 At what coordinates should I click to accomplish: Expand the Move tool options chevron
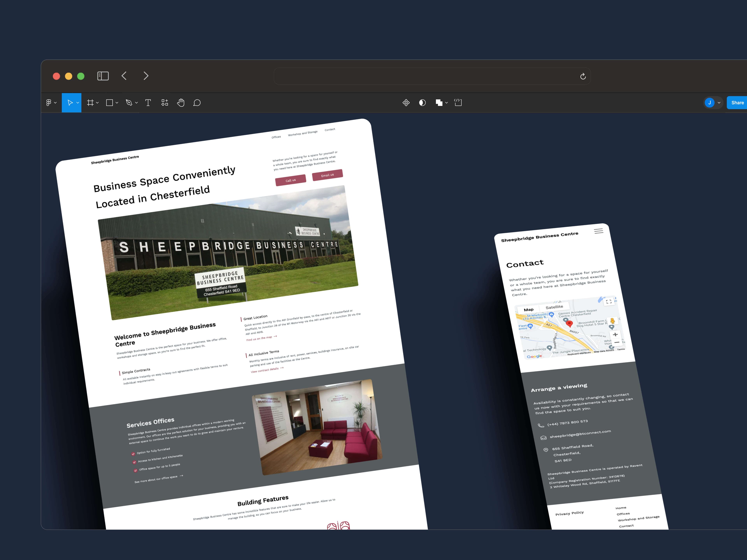click(78, 103)
